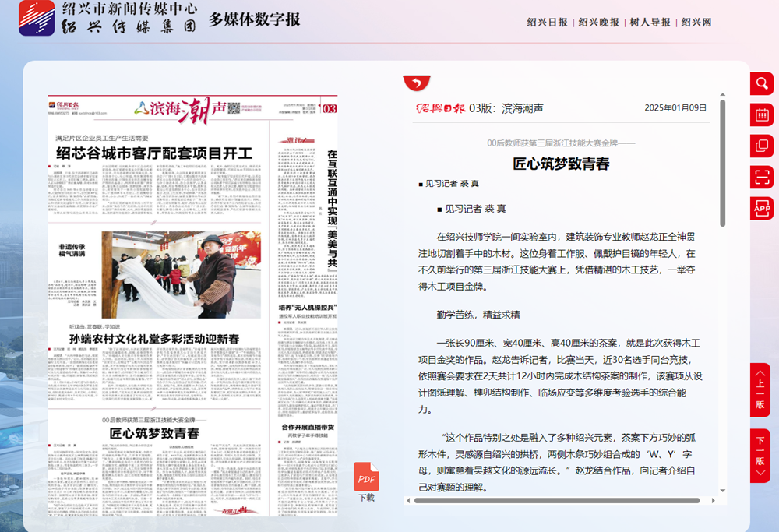779x532 pixels.
Task: Select 树人导报 in top navigation
Action: [x=650, y=23]
